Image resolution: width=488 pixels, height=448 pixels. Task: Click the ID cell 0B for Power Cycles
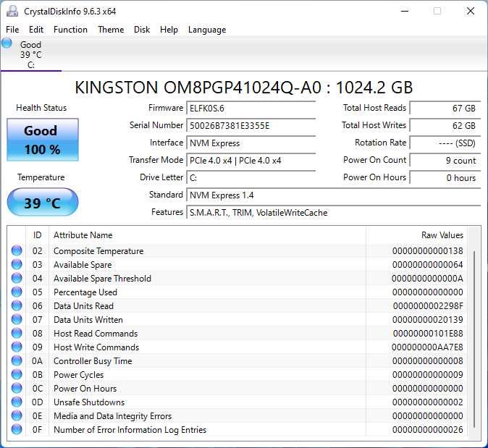tap(38, 375)
